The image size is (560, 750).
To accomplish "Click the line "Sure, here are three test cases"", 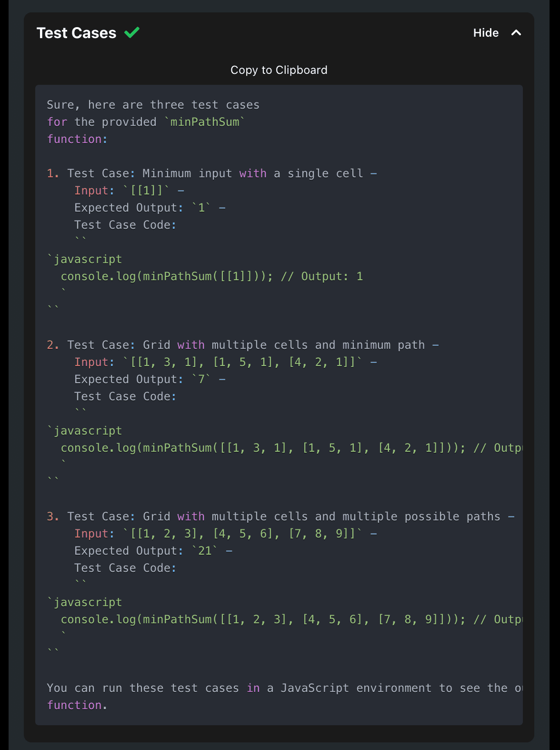I will (x=153, y=105).
